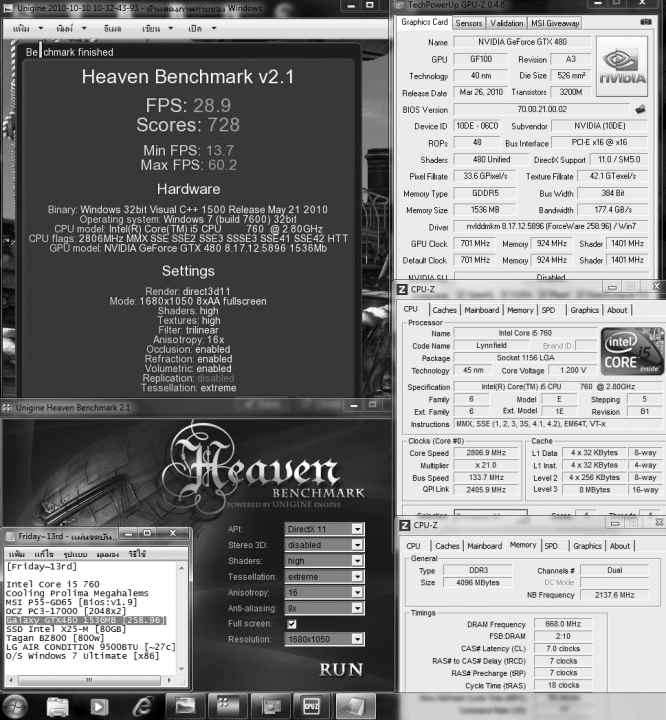This screenshot has width=666, height=720.
Task: Switch to Heaven Benchmark via taskbar button
Action: [227, 706]
